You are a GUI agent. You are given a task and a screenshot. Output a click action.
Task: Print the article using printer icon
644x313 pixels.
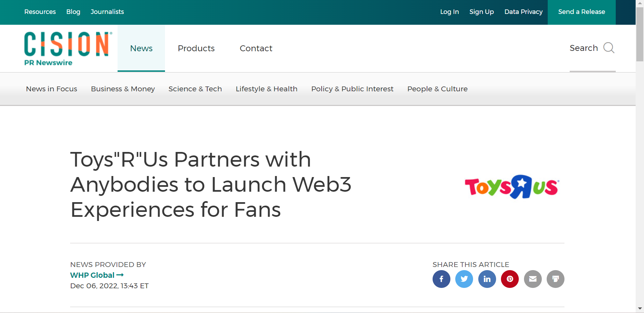555,279
